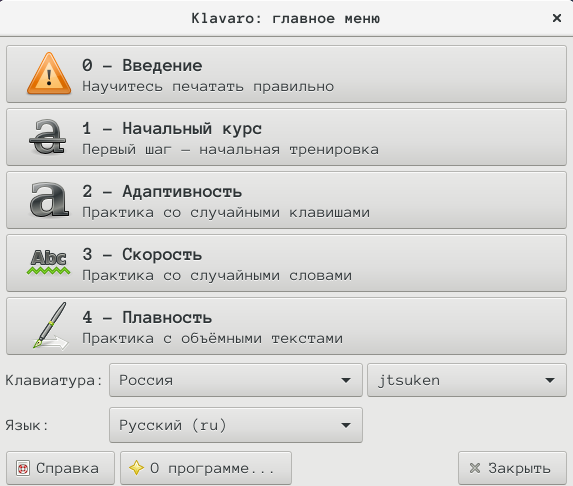The image size is (573, 486).
Task: Click the star icon on О программе
Action: click(x=136, y=468)
